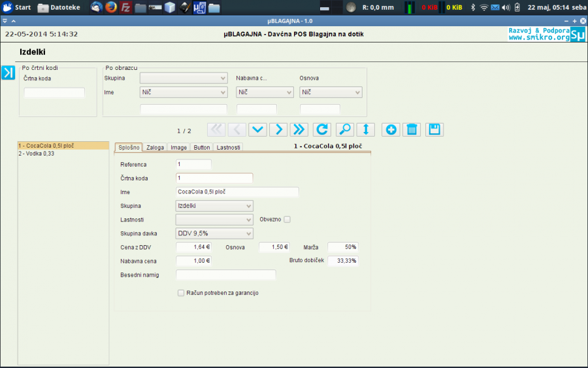Open the Skupina davka DDV 9,5% dropdown
This screenshot has height=368, width=588.
point(214,233)
